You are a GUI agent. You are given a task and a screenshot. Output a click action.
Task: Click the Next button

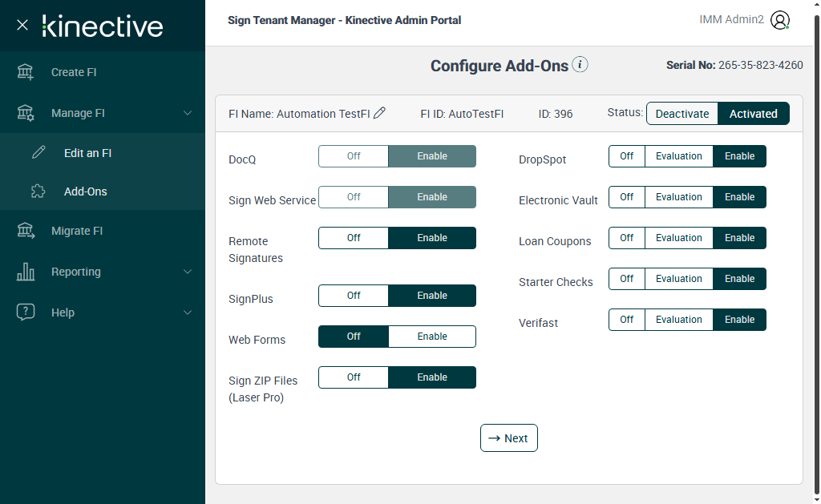[x=509, y=438]
